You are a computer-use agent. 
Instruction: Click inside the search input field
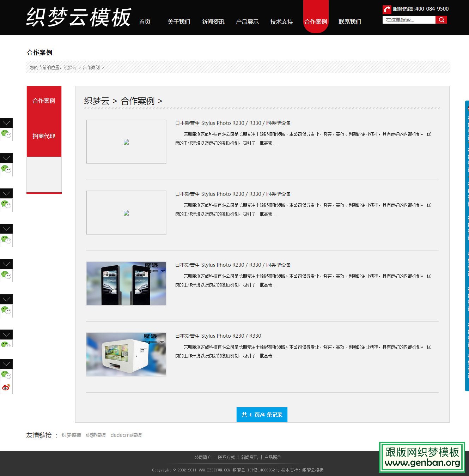tap(409, 20)
